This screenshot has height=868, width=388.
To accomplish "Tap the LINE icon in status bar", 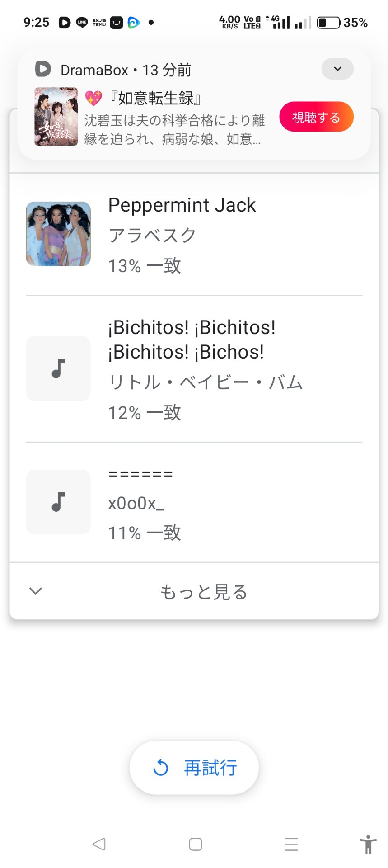I will click(82, 22).
